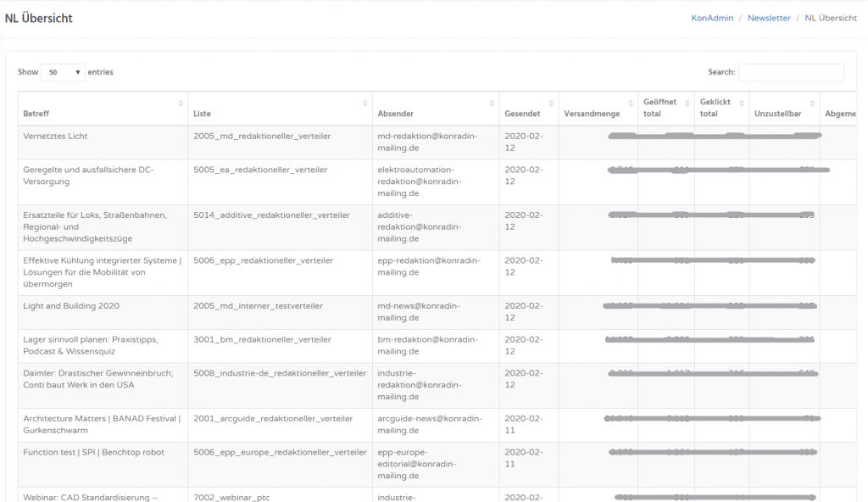868x502 pixels.
Task: Click into the Search input field
Action: click(791, 73)
